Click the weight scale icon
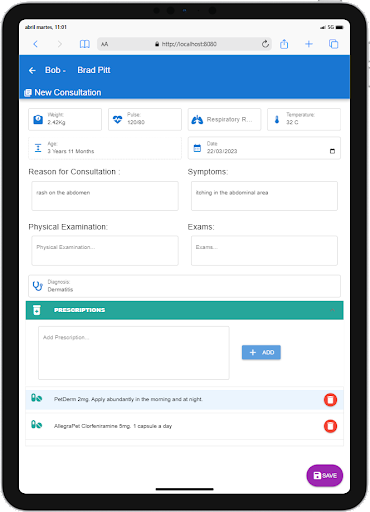 pos(38,119)
